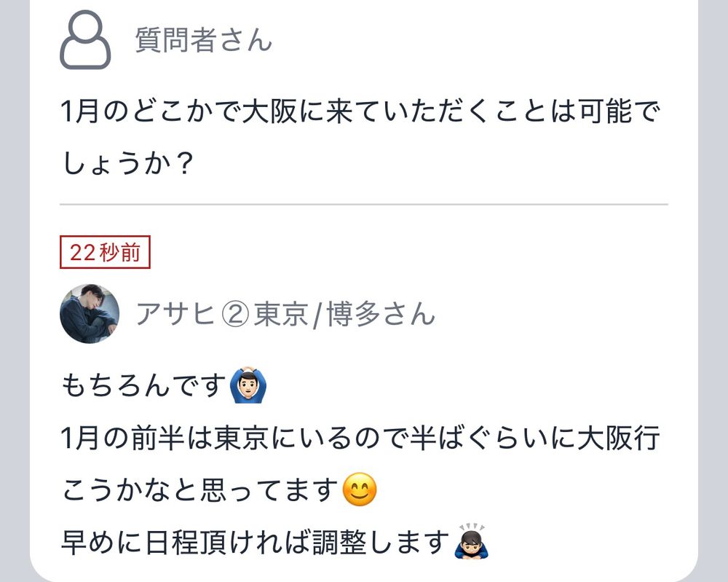This screenshot has height=582, width=728.
Task: Click the OK-gesture man emoji
Action: pyautogui.click(x=249, y=385)
